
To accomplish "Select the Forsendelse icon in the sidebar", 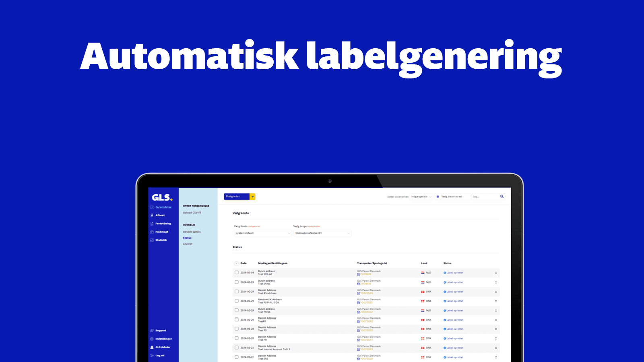I will pyautogui.click(x=152, y=207).
